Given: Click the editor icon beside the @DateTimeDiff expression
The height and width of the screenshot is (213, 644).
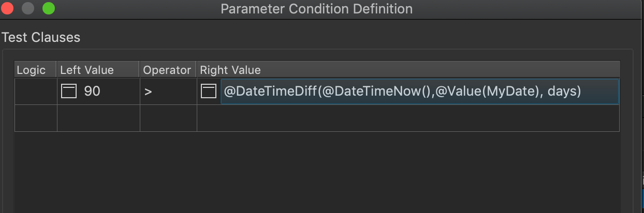Looking at the screenshot, I should 209,92.
